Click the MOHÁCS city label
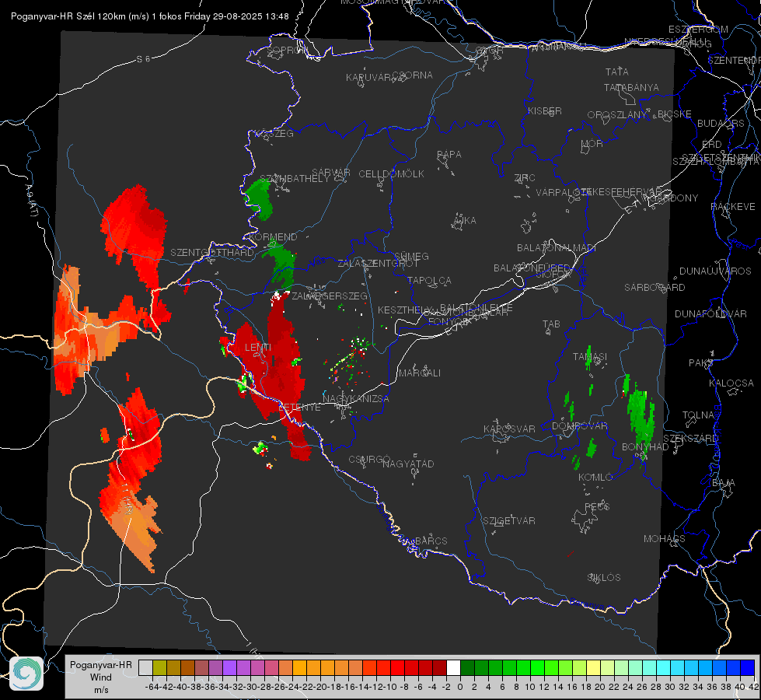Image resolution: width=761 pixels, height=700 pixels. tap(665, 539)
